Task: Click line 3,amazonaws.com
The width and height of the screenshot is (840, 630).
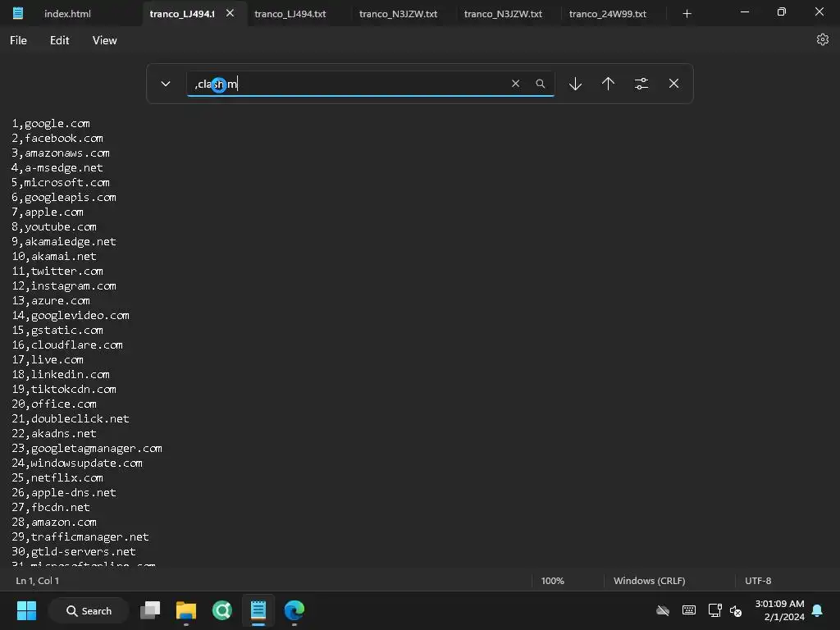Action: 61,153
